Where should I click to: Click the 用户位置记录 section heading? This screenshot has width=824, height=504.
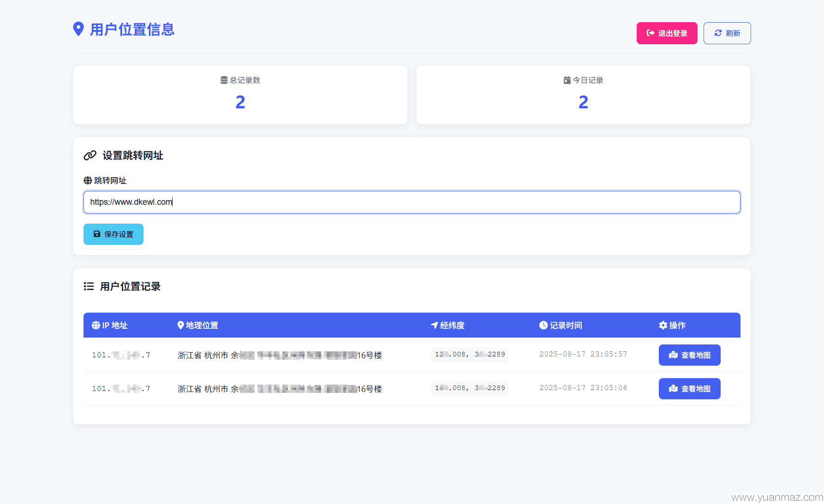pos(130,286)
